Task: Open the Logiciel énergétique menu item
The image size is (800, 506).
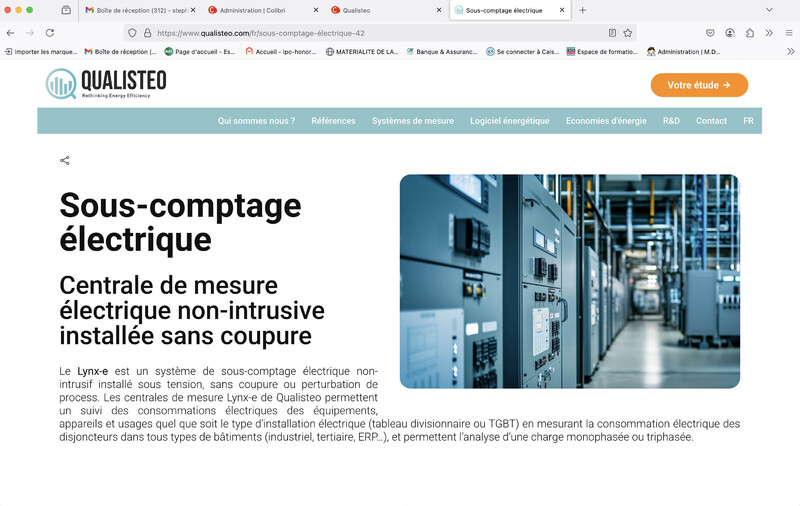Action: coord(509,121)
